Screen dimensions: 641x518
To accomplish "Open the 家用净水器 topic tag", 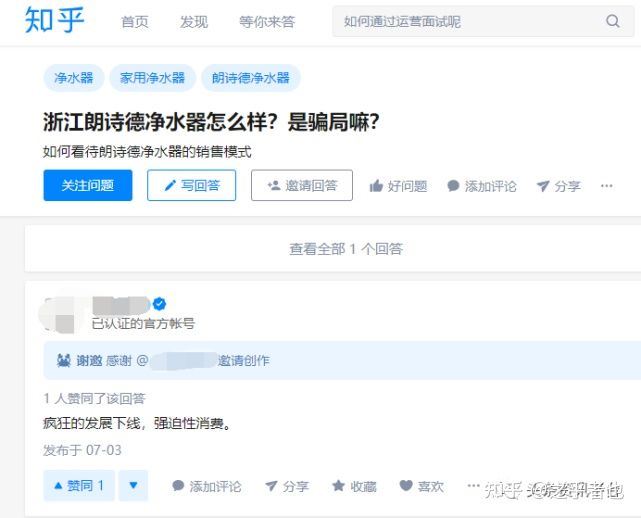I will 152,78.
